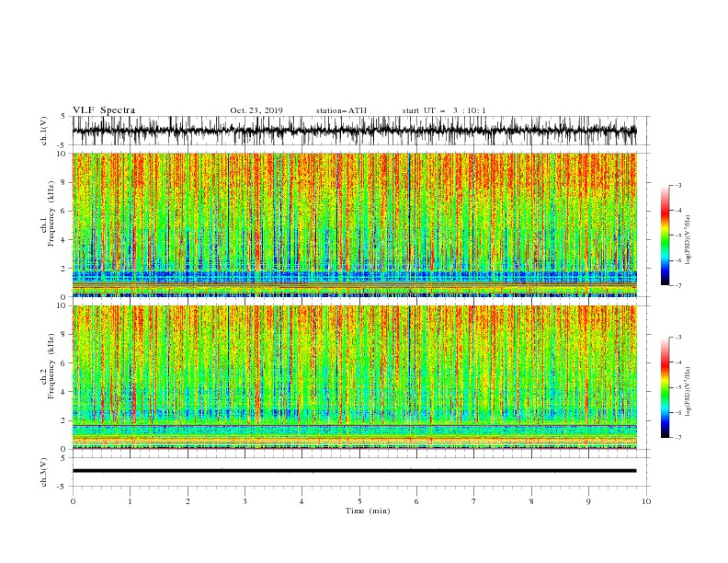Click the ch.1 voltage waveform trace
Screen dimensions: 728x563
click(354, 131)
